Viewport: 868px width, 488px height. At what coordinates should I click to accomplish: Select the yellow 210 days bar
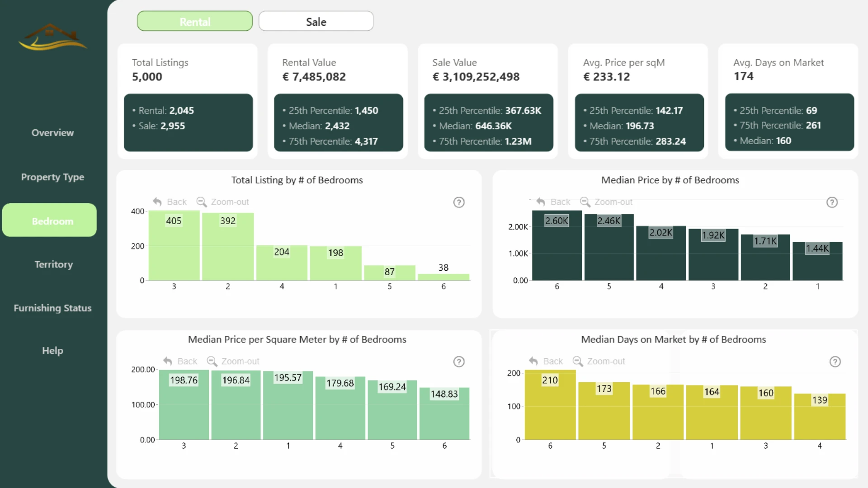[550, 405]
